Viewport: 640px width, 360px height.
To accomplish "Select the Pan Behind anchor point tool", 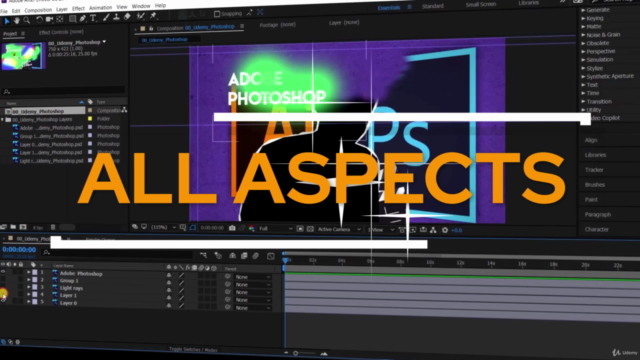I will (60, 19).
